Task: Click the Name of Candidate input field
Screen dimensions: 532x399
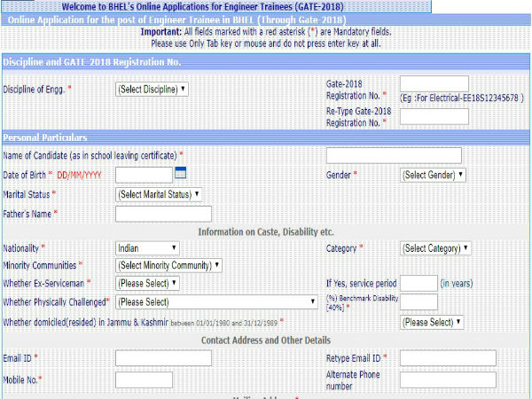Action: point(394,155)
